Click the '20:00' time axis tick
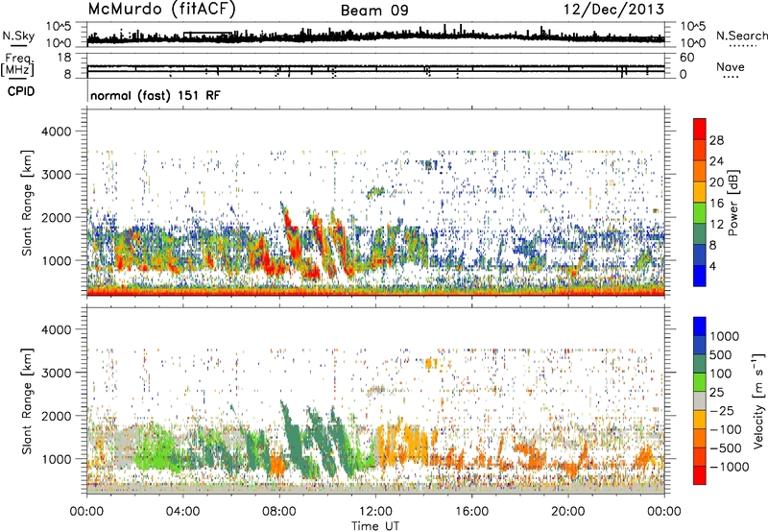The width and height of the screenshot is (768, 532). coord(568,512)
